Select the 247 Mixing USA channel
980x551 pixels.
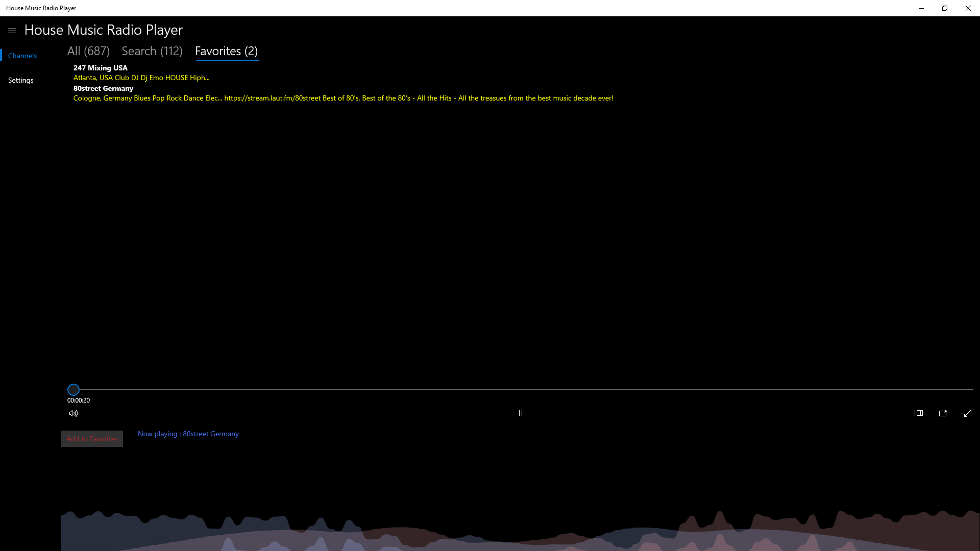point(101,68)
